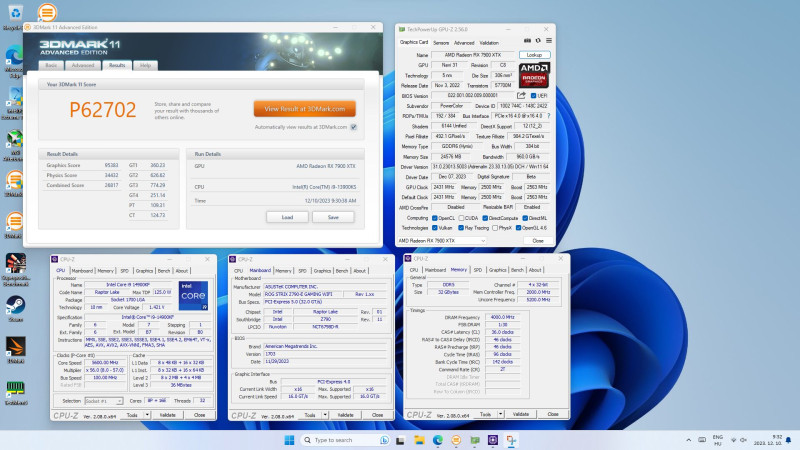Click the taskbar Type to search field

tap(345, 440)
